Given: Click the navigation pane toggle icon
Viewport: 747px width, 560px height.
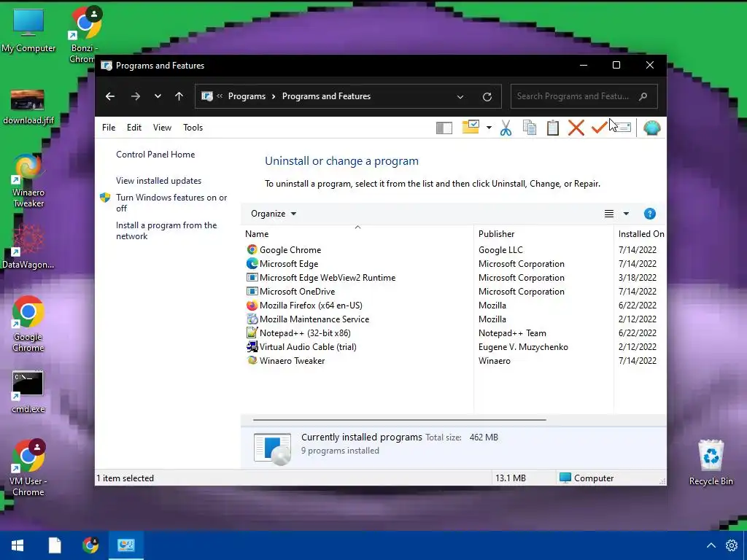Looking at the screenshot, I should (444, 128).
